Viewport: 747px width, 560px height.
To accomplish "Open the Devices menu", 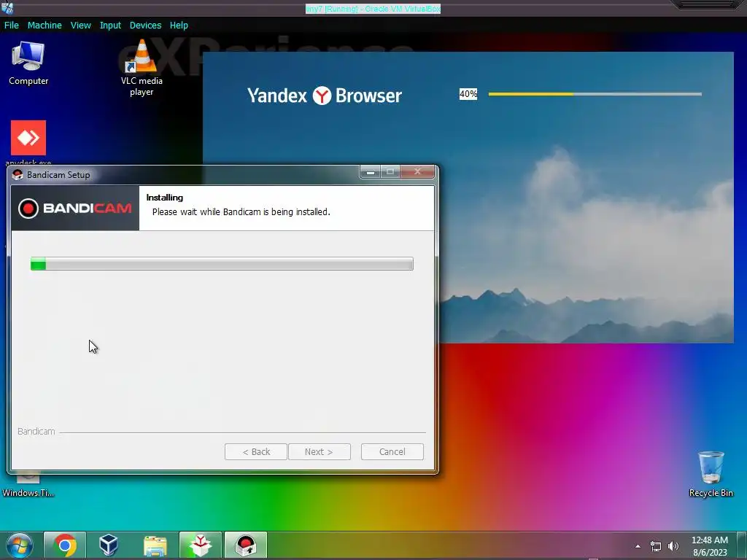I will click(145, 26).
